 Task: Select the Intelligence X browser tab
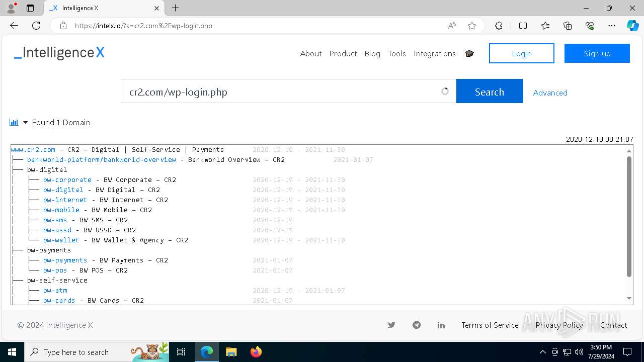105,8
